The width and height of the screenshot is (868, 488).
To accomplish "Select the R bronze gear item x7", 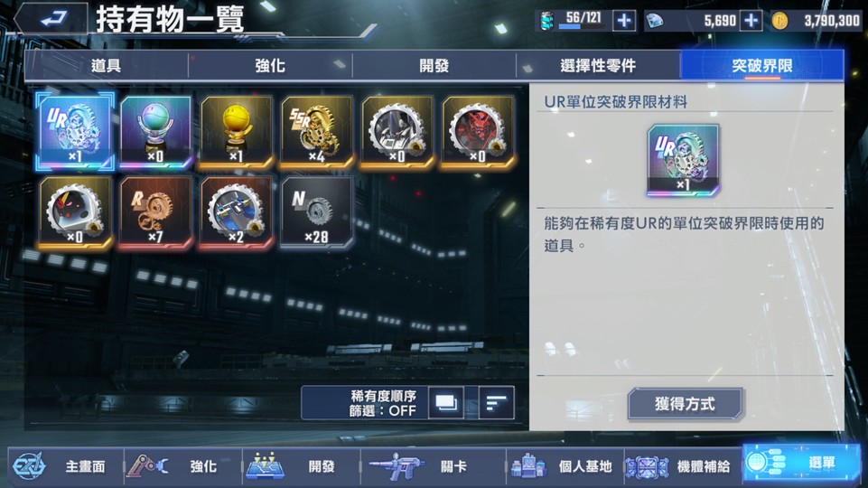I will pyautogui.click(x=155, y=211).
